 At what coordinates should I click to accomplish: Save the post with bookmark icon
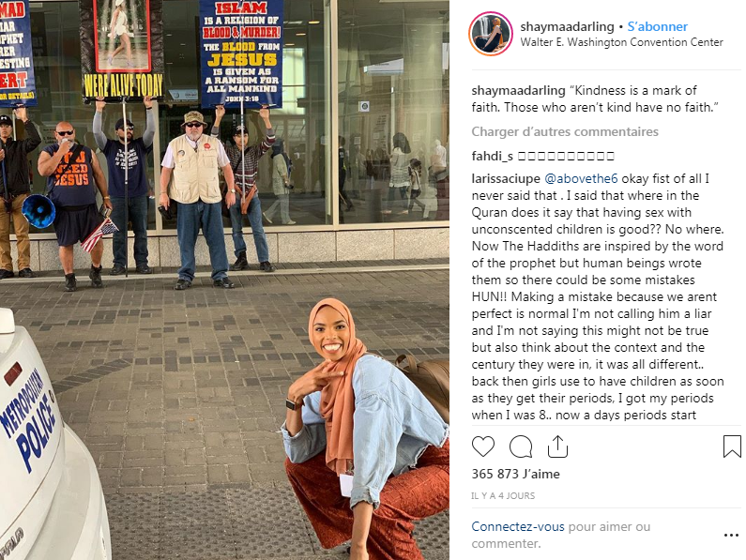[732, 446]
